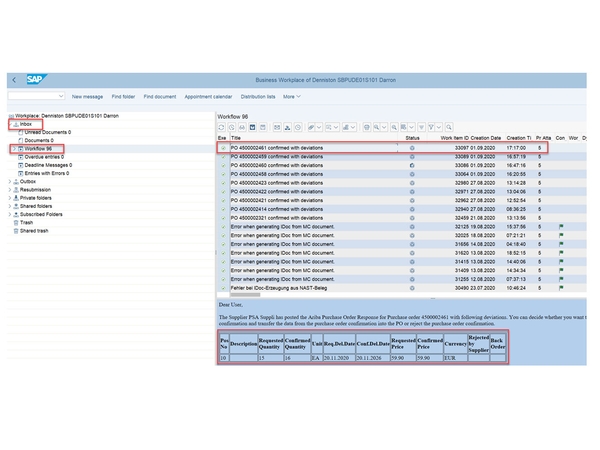Toggle executable checkmark for PO 4500002459
The height and width of the screenshot is (450, 600).
point(223,156)
